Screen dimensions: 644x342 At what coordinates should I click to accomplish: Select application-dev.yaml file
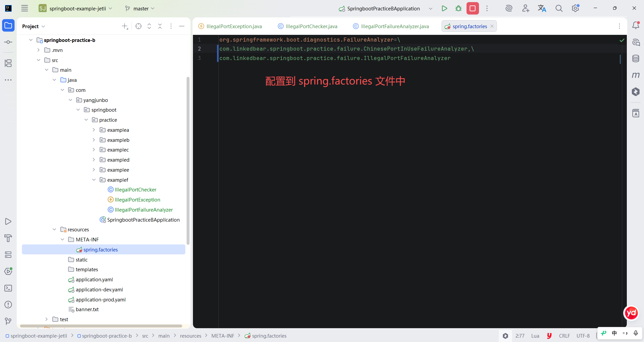point(99,289)
